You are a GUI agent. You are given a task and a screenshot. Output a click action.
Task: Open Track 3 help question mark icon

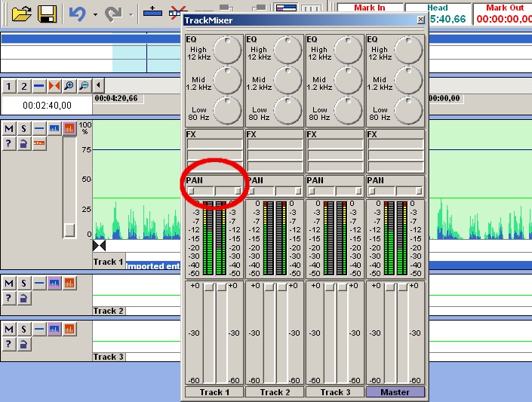coord(9,344)
